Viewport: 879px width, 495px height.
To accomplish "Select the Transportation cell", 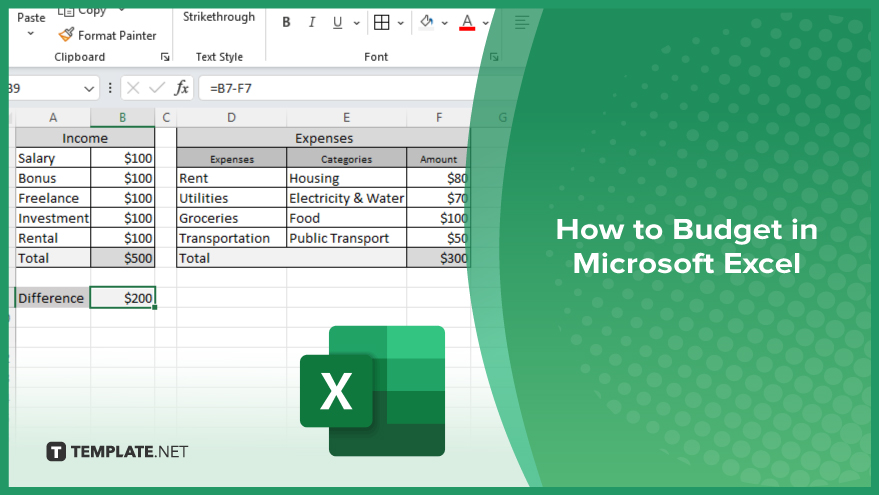I will coord(231,238).
